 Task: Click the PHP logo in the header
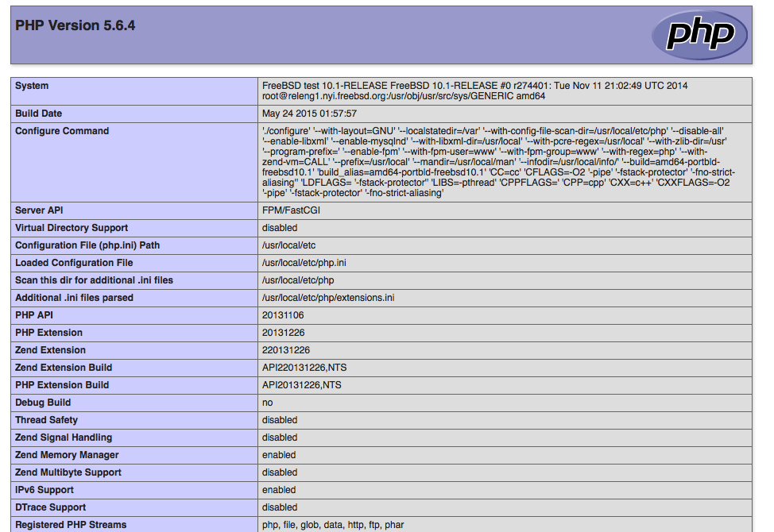[x=699, y=35]
